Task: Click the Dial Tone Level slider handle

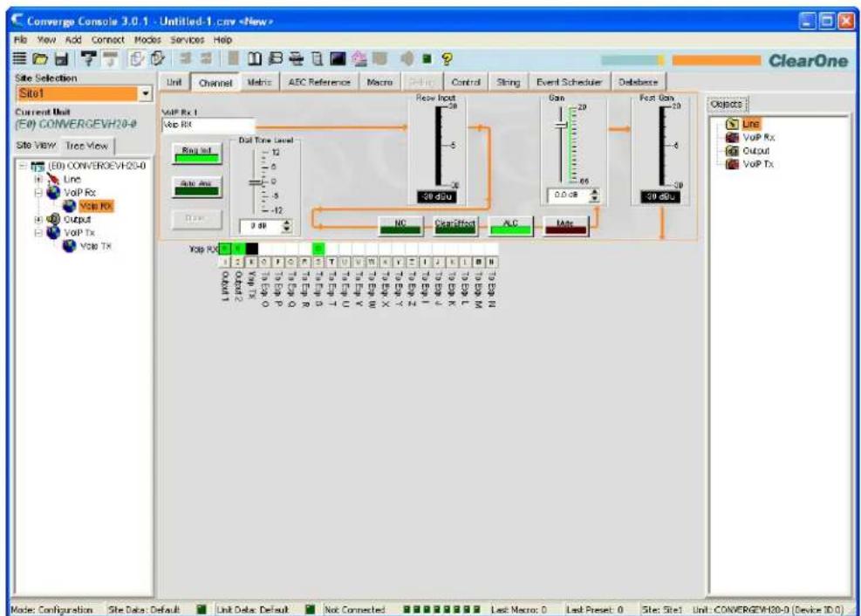Action: [256, 181]
